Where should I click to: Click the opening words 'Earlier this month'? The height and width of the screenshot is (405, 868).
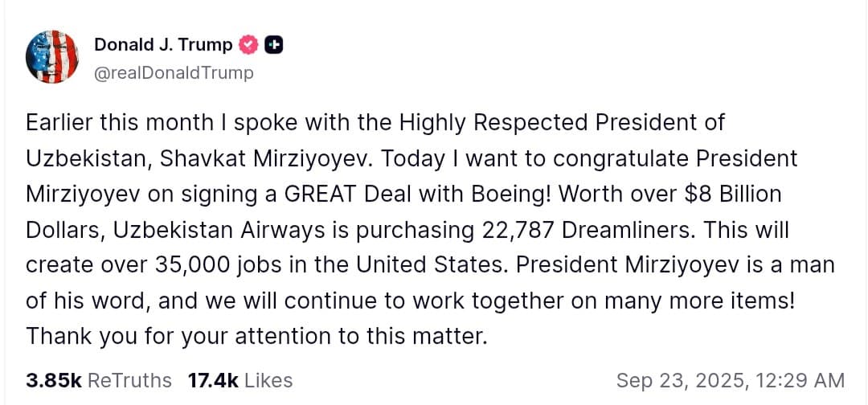108,123
